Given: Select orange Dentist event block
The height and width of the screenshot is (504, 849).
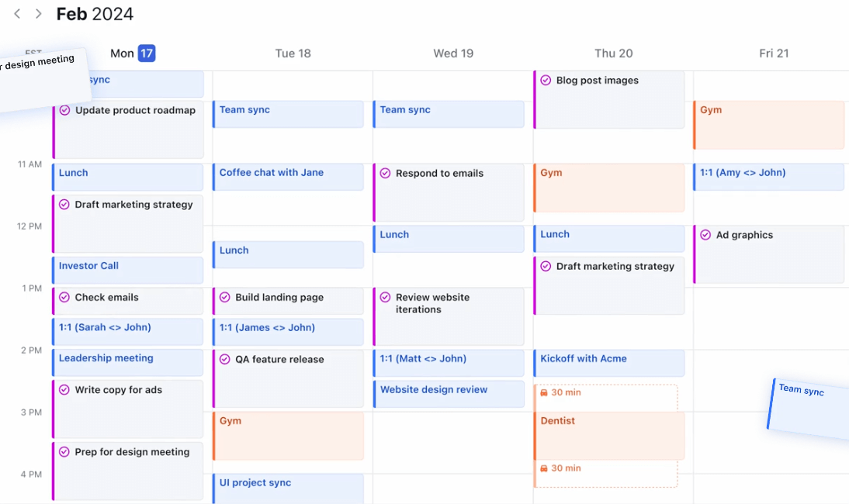Looking at the screenshot, I should tap(609, 436).
